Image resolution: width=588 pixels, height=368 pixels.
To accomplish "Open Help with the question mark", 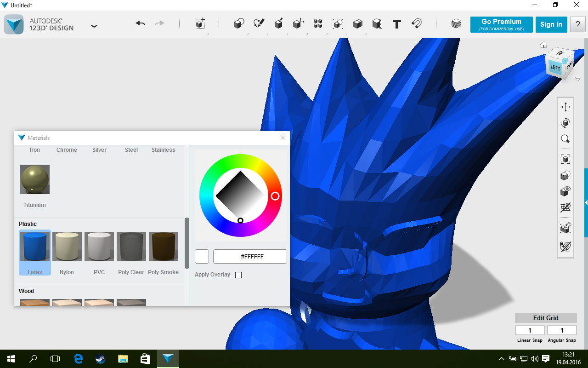I will [578, 25].
